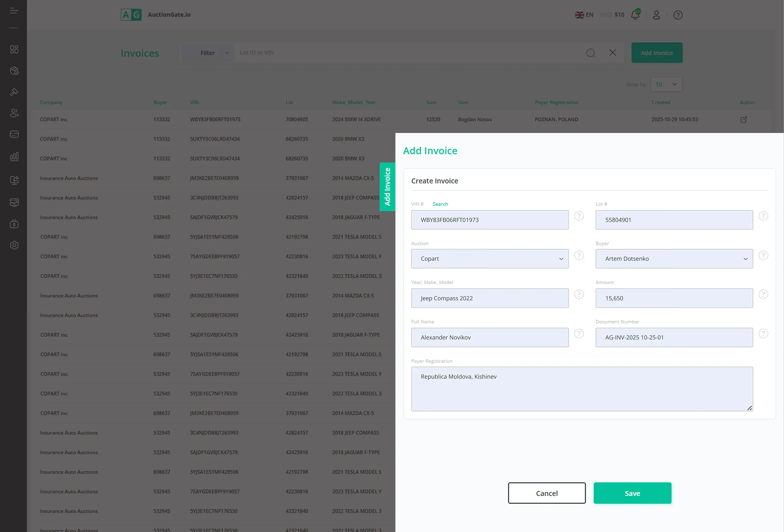The height and width of the screenshot is (532, 784).
Task: Collapse the sidebar using the hamburger menu
Action: tap(14, 11)
